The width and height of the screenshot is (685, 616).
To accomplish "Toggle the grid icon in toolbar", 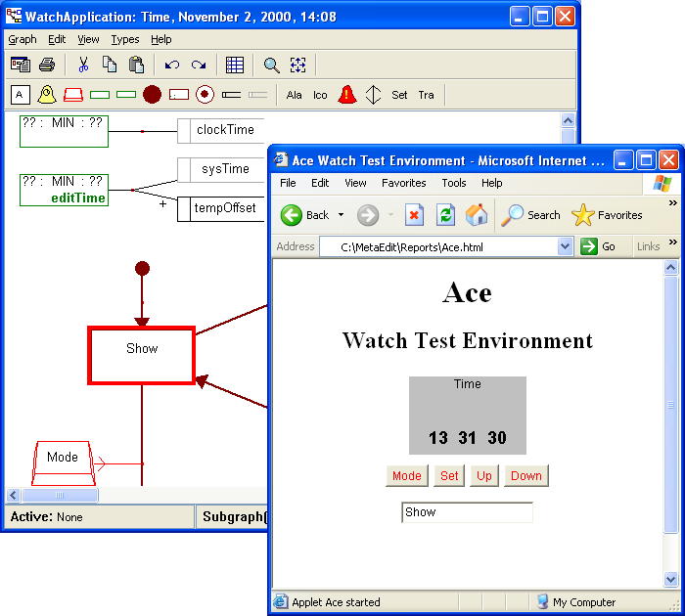I will click(235, 66).
